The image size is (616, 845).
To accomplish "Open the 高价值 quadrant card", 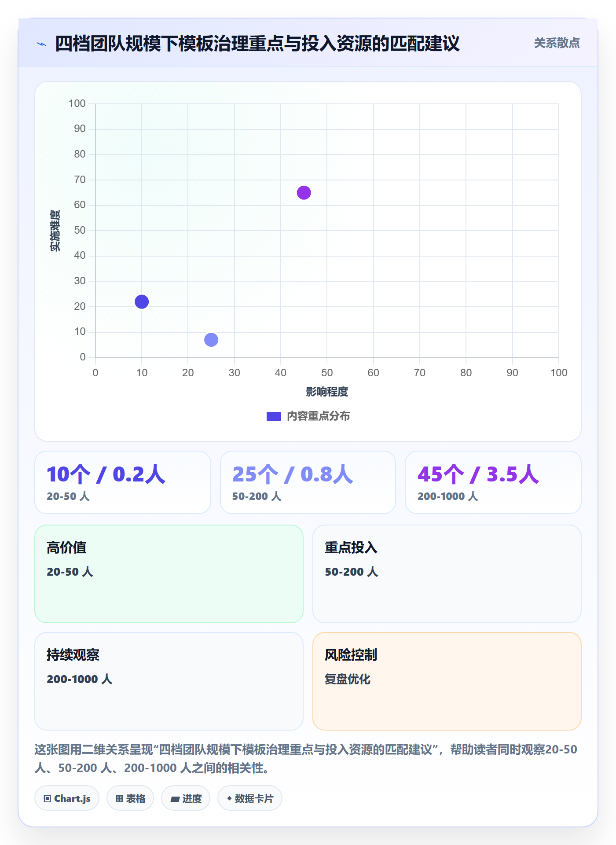I will point(169,574).
